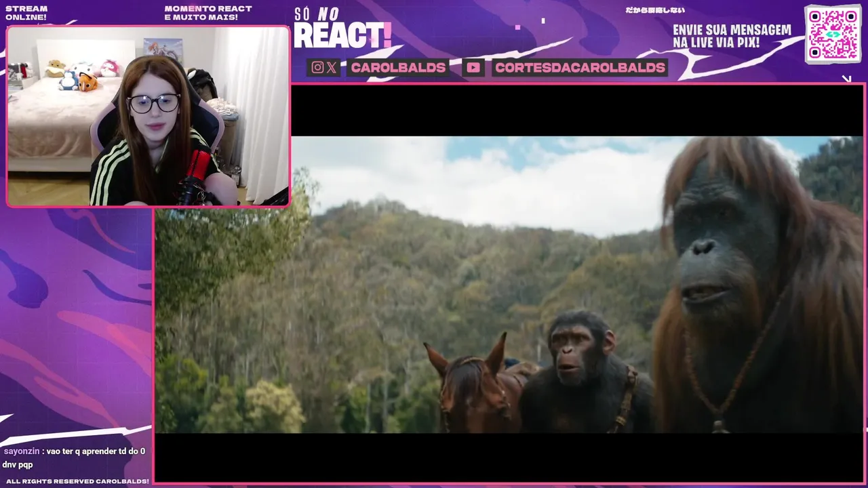This screenshot has width=868, height=488.
Task: Click the YouTube icon in the banner
Action: pyautogui.click(x=473, y=67)
